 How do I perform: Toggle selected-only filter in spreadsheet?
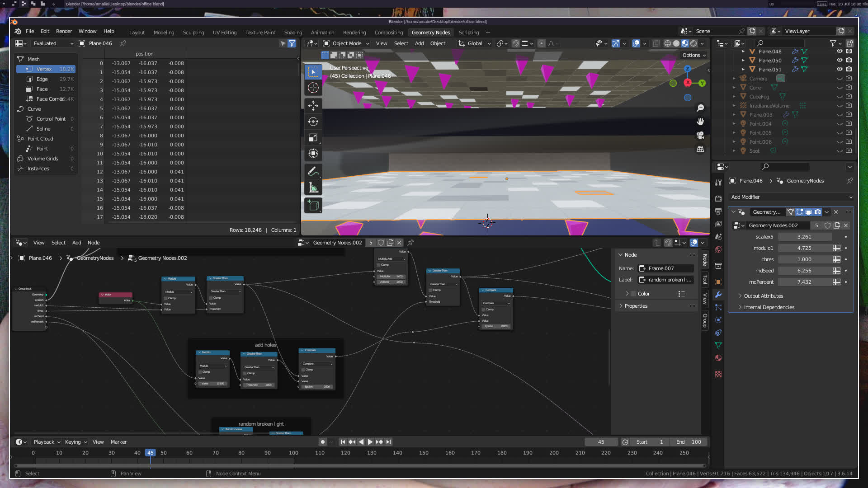click(x=283, y=43)
